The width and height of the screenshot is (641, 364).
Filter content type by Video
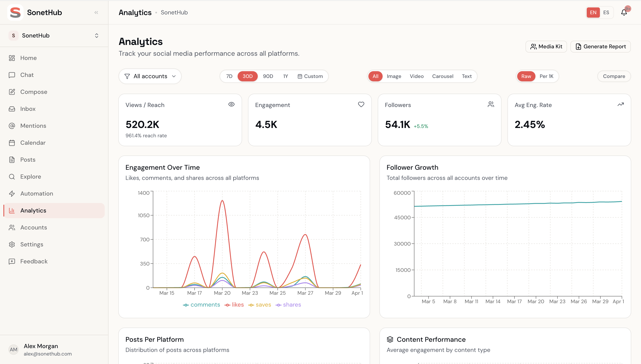(x=416, y=76)
